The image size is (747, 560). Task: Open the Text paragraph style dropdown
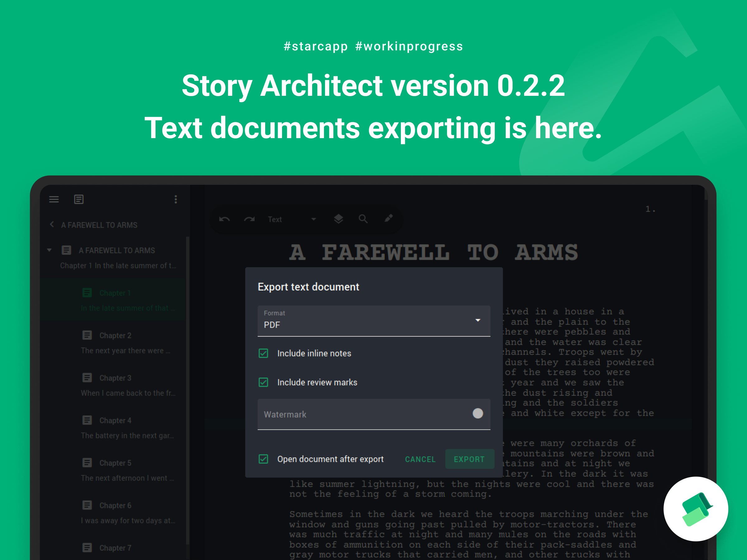pos(292,219)
